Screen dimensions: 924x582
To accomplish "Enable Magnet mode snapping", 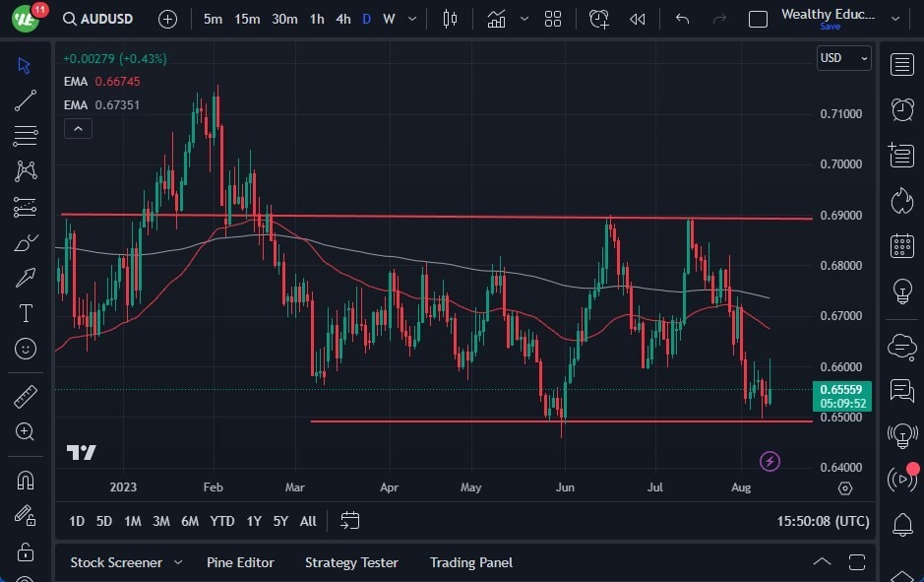I will [x=25, y=480].
